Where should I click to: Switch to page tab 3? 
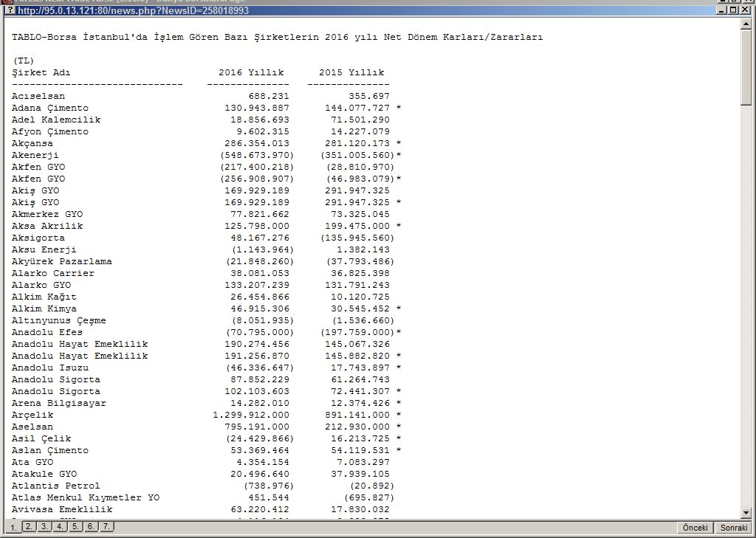44,526
